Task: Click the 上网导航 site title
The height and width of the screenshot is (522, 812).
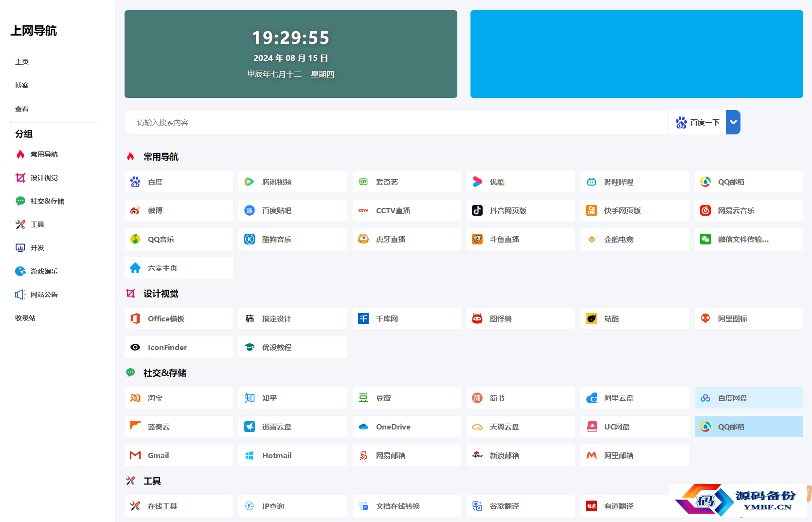Action: tap(34, 31)
